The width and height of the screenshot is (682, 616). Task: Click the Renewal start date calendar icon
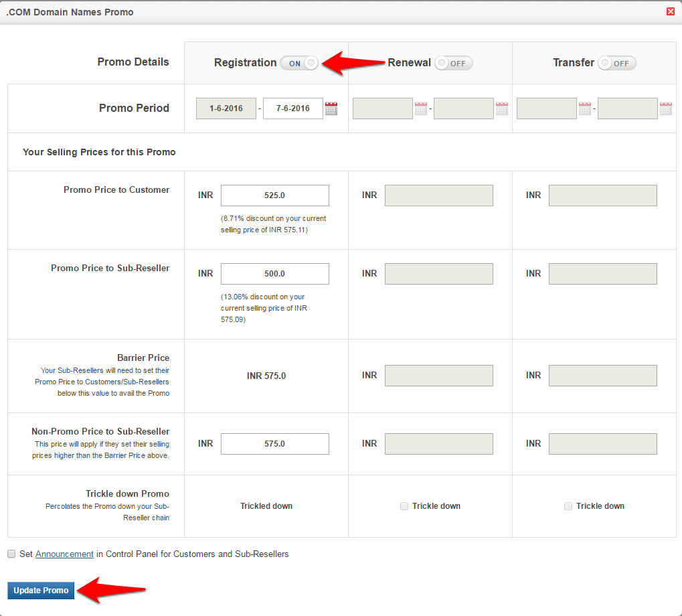click(420, 108)
